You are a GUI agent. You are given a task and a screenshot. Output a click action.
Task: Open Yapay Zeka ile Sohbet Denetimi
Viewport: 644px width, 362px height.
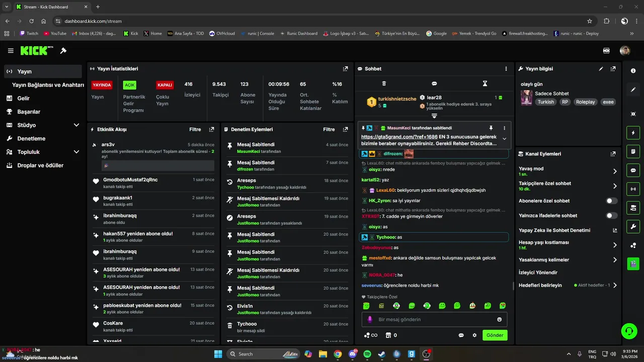[568, 230]
